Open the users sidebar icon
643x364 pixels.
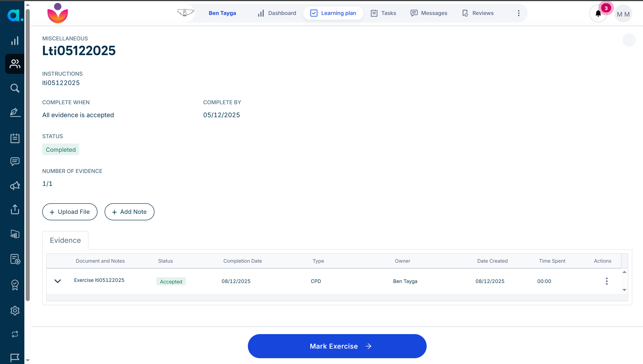coord(15,64)
